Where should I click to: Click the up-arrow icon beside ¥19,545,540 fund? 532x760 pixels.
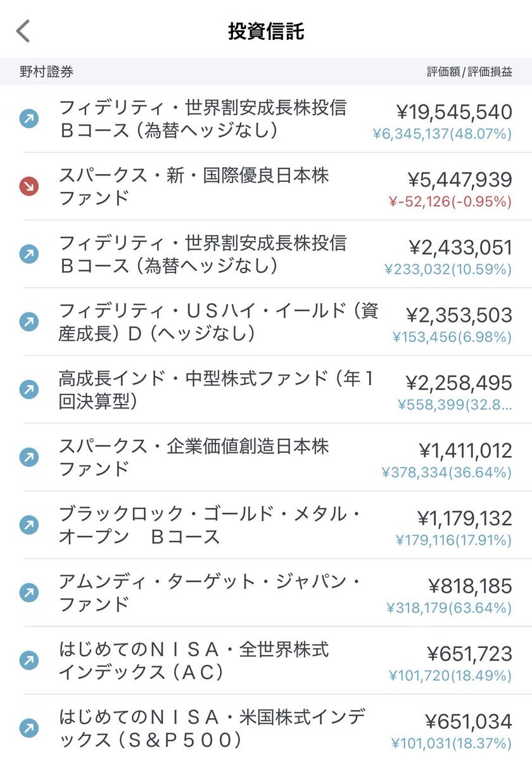tap(29, 118)
